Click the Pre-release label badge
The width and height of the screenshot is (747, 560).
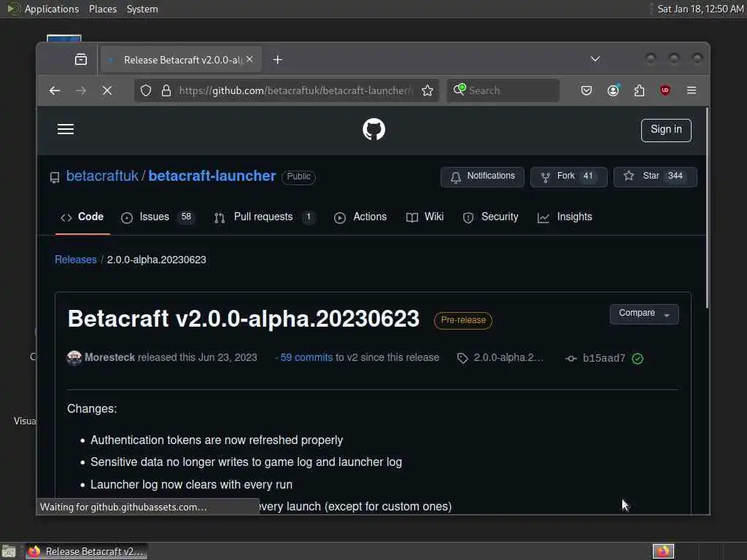[x=463, y=321]
